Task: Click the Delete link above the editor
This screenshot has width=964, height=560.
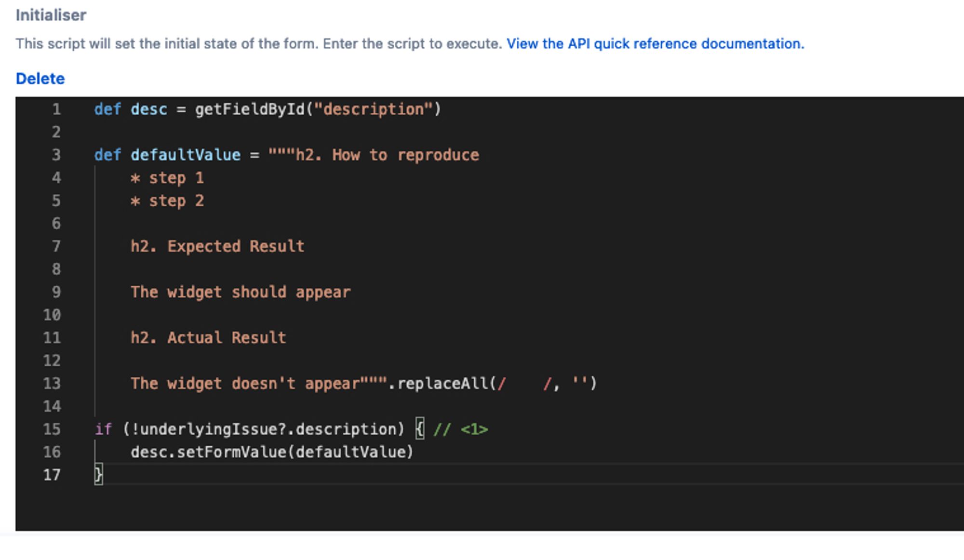Action: pyautogui.click(x=40, y=79)
